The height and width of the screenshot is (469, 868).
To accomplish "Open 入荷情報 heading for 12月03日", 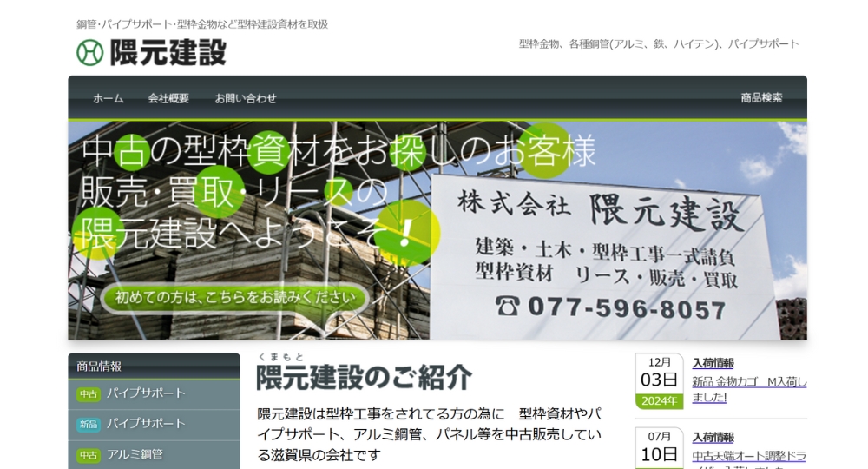I will pyautogui.click(x=713, y=363).
